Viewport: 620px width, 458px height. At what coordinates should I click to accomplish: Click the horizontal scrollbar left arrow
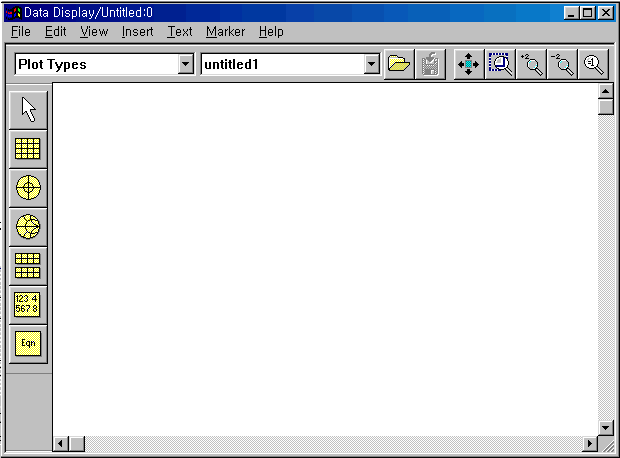pyautogui.click(x=60, y=443)
